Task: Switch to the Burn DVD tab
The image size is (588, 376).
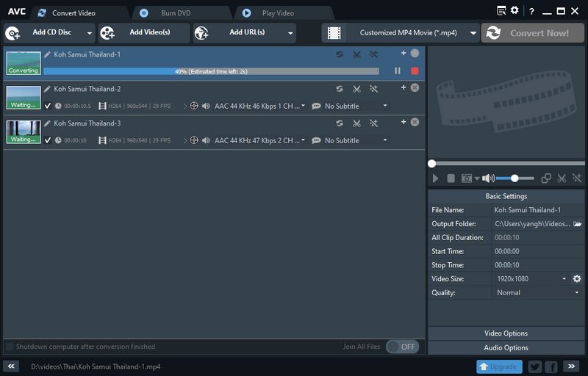Action: click(176, 13)
